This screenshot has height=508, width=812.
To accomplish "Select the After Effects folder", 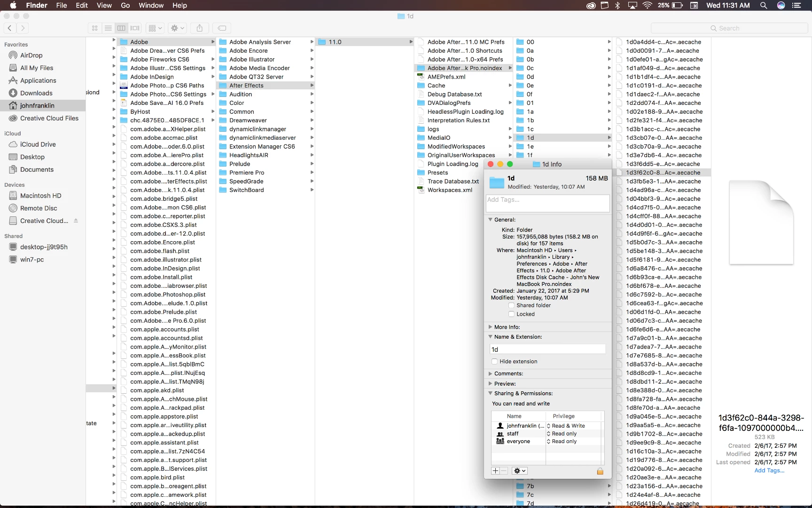I will point(265,86).
